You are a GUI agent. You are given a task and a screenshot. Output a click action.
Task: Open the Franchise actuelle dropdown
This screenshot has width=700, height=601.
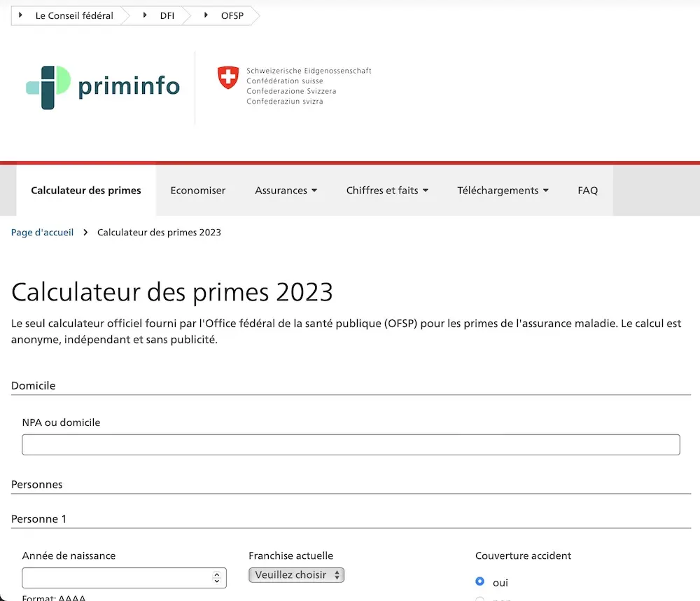[x=296, y=574]
